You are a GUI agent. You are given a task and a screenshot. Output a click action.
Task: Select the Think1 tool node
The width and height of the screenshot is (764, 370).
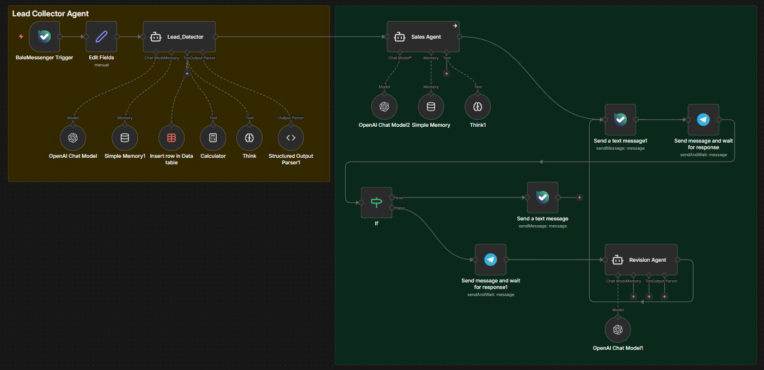(478, 107)
